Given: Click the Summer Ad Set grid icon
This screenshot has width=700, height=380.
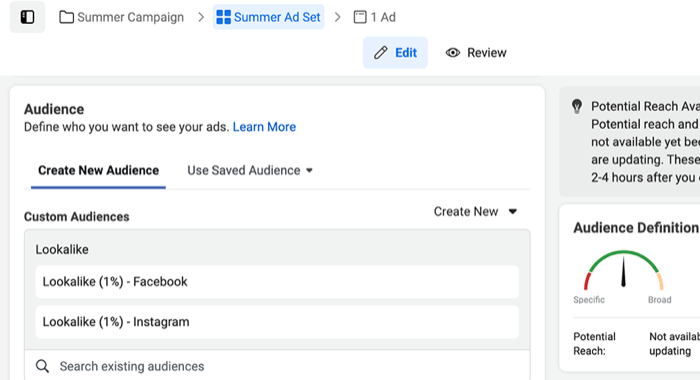Looking at the screenshot, I should click(223, 17).
